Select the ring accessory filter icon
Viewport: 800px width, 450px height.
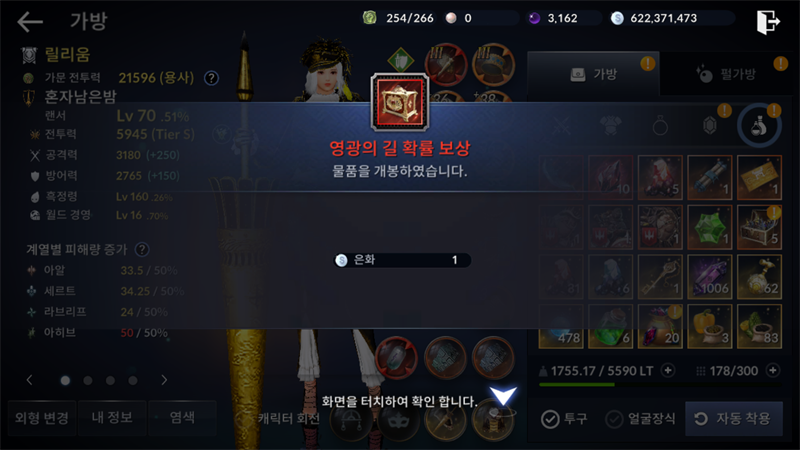point(660,126)
